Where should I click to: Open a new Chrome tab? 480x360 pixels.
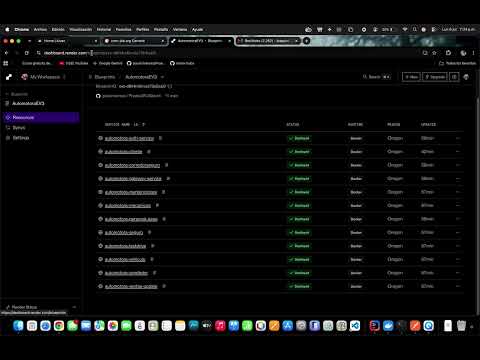click(306, 41)
